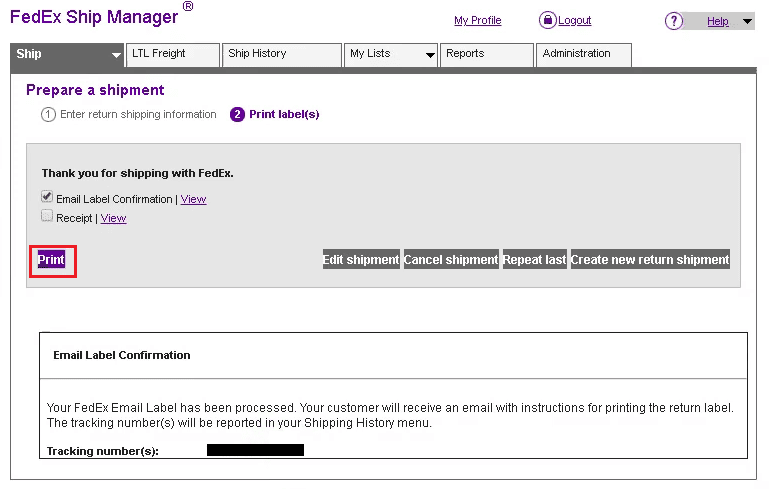Open the Ship tab dropdown arrow

(x=116, y=55)
